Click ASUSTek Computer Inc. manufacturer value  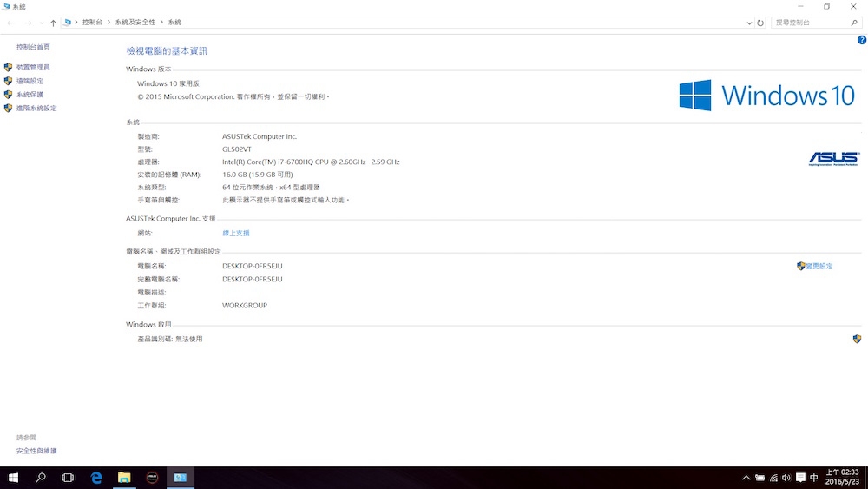coord(260,136)
